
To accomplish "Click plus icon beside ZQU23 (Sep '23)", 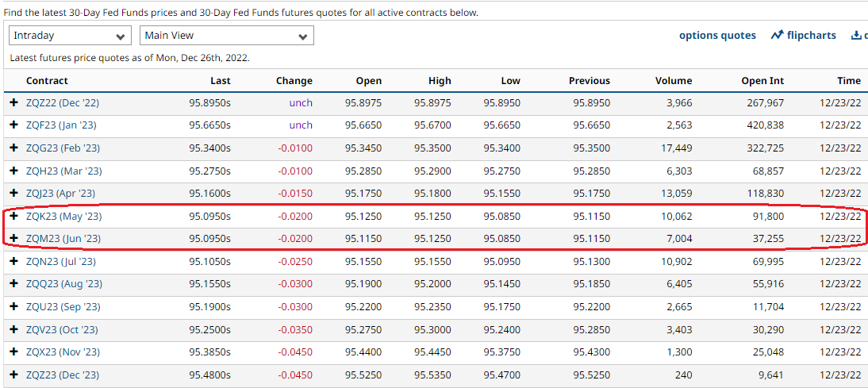I will 13,307.
